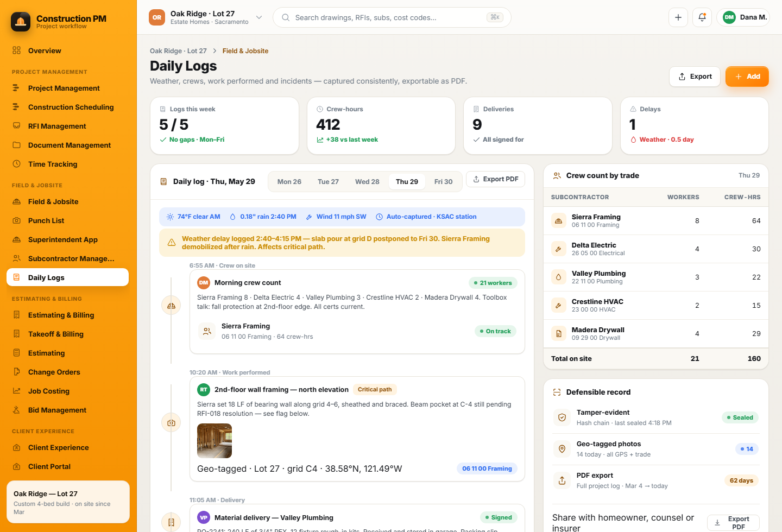
Task: Click the Crestline HVAC trade icon
Action: 558,306
